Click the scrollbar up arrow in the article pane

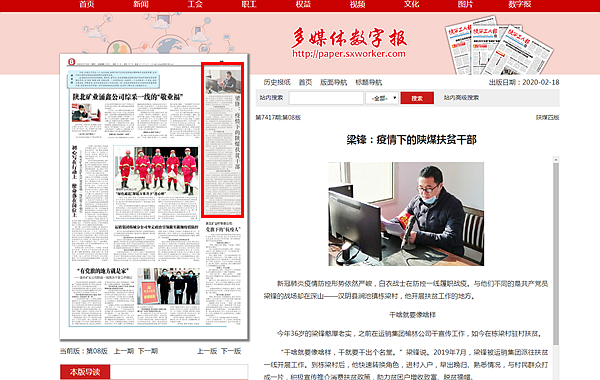[556, 159]
